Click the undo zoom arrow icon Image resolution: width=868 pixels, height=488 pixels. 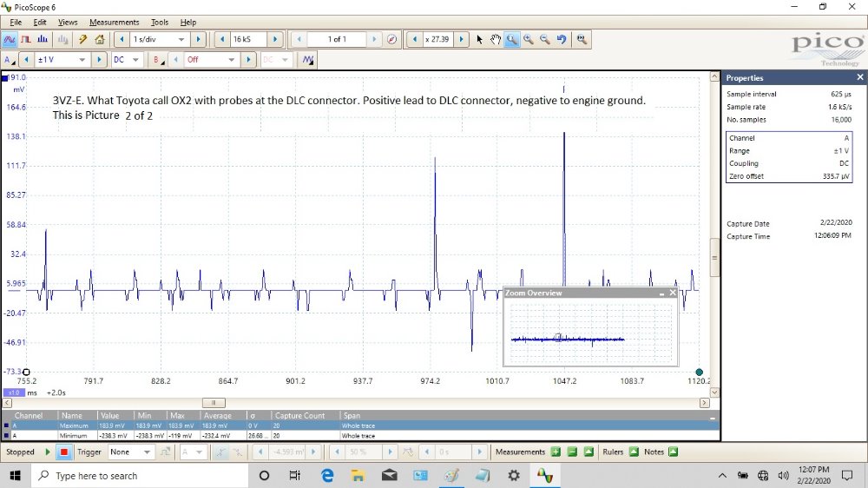tap(562, 39)
